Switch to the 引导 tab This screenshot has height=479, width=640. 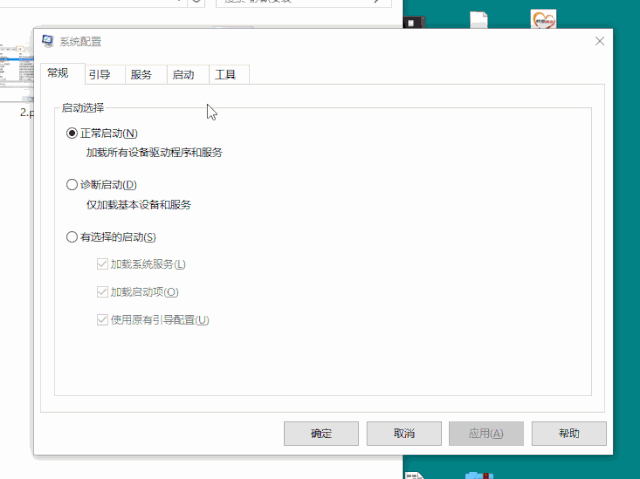point(105,75)
